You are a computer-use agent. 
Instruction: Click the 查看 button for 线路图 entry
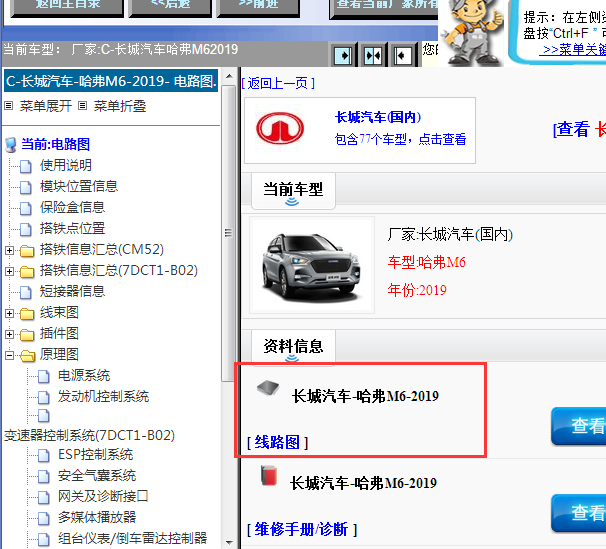coord(579,426)
